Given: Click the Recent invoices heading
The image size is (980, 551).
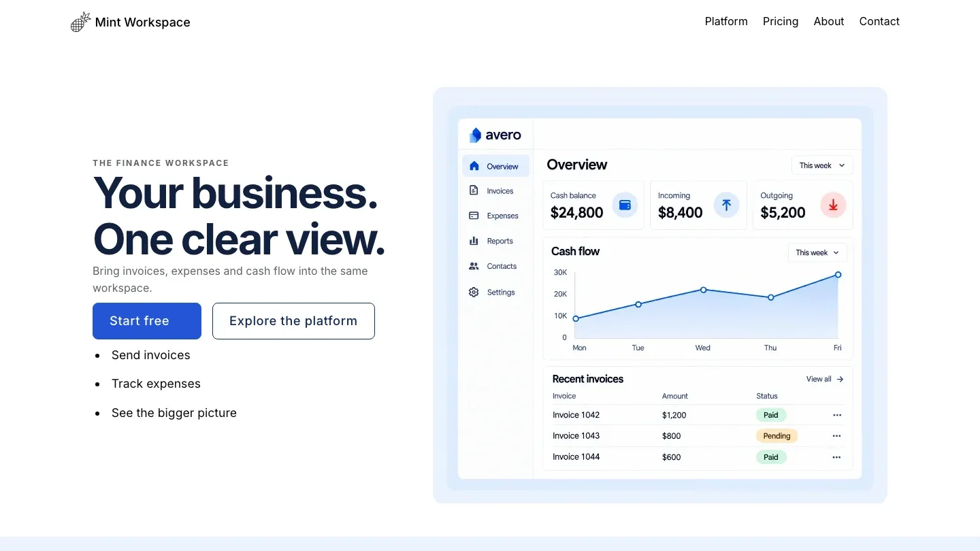Looking at the screenshot, I should pos(588,379).
